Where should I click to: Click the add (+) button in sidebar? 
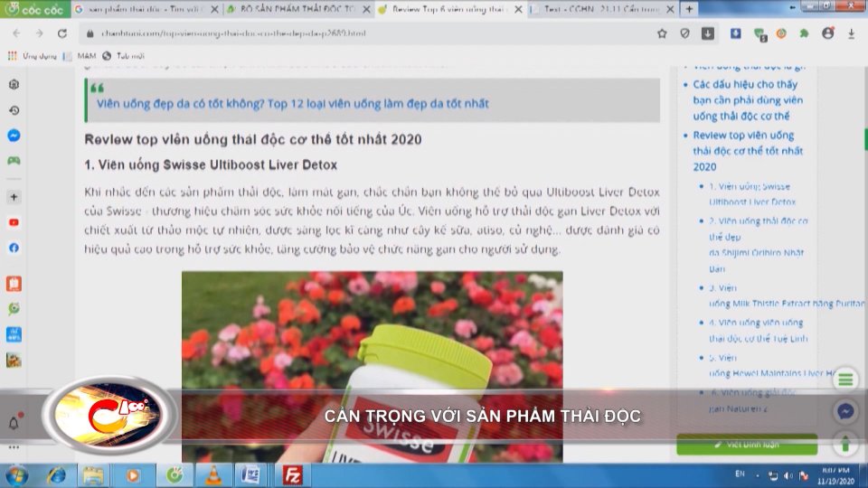[14, 197]
